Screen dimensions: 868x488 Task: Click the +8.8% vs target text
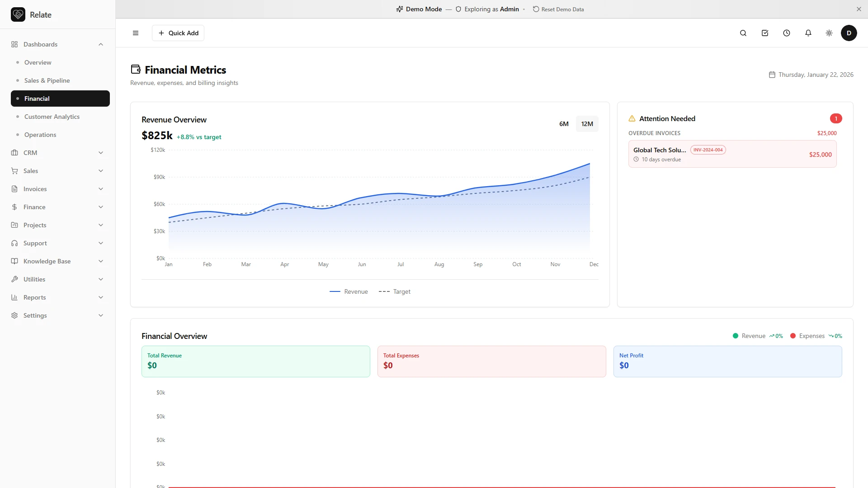(x=199, y=137)
